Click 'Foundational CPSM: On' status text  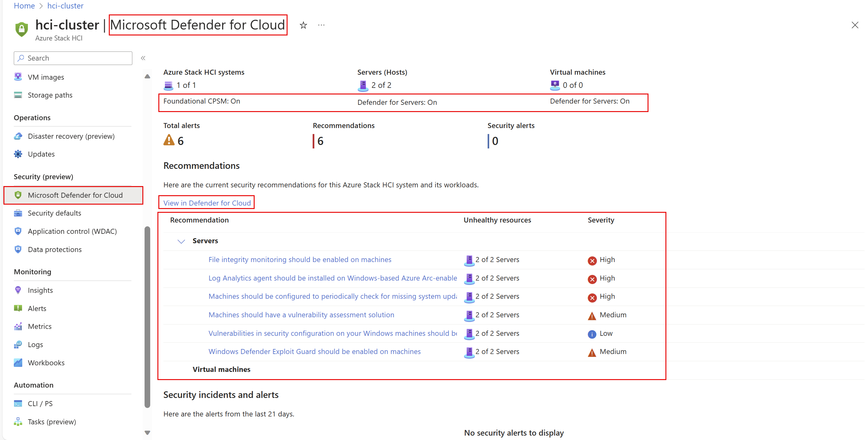pyautogui.click(x=202, y=101)
